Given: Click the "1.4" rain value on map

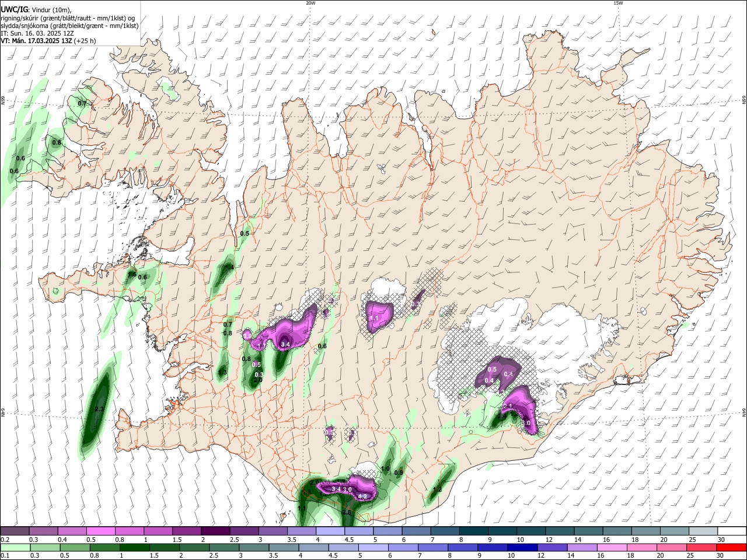Looking at the screenshot, I should (229, 267).
